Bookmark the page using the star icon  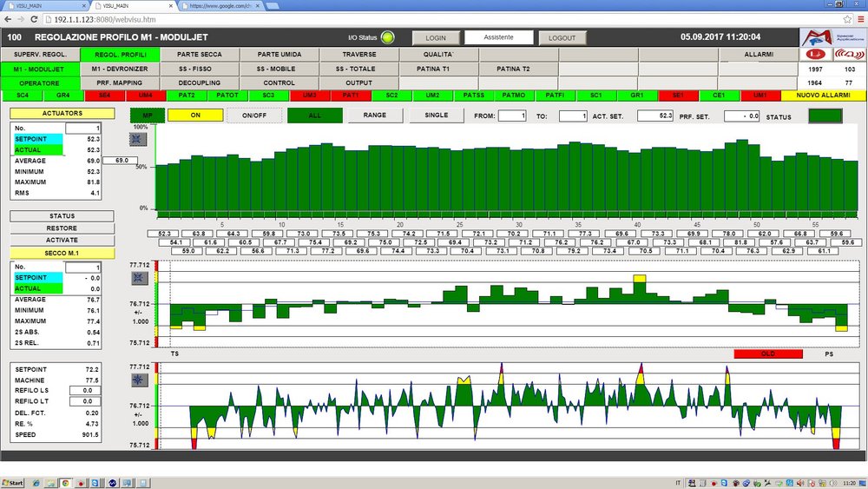pos(847,18)
